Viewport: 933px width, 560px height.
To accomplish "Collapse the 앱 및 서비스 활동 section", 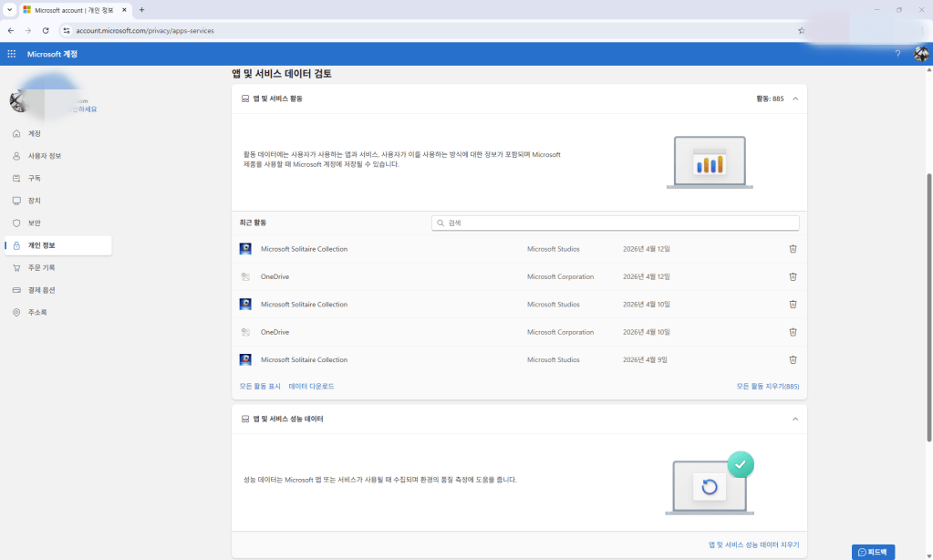I will [x=793, y=98].
